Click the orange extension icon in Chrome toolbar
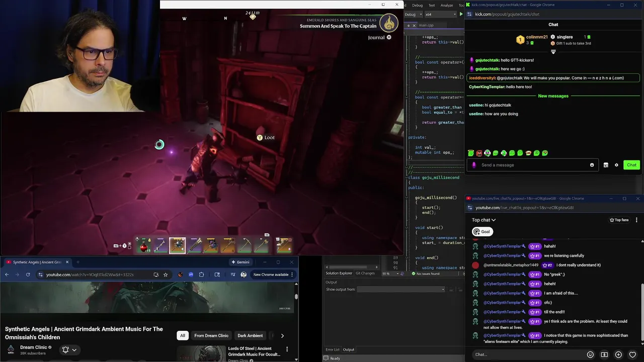Screen dimensions: 644x362 180,275
